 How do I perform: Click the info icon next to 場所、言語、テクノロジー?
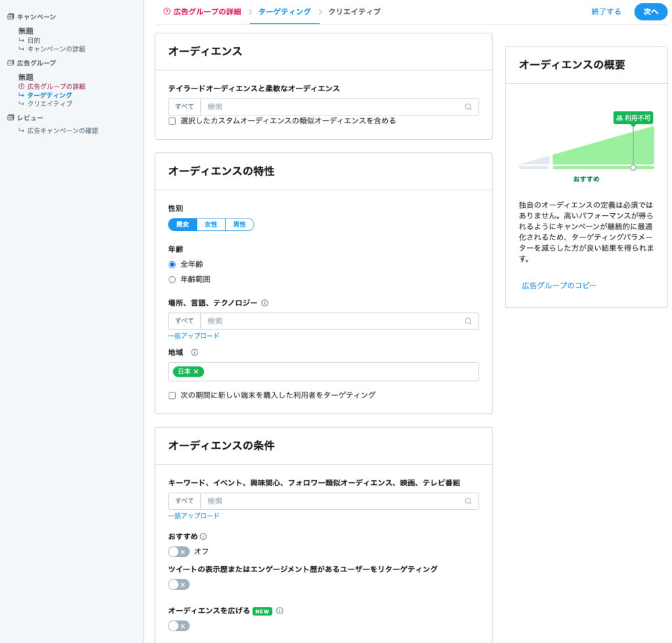point(265,303)
